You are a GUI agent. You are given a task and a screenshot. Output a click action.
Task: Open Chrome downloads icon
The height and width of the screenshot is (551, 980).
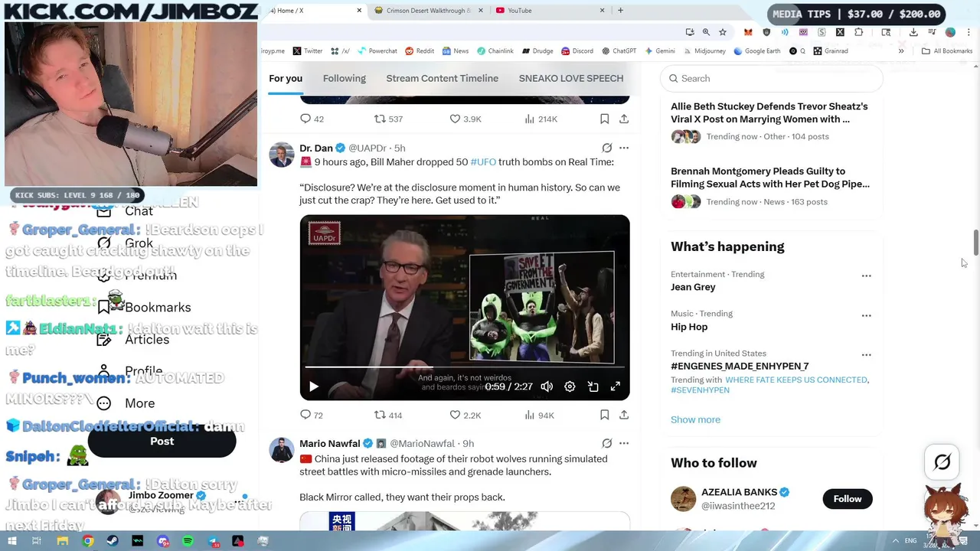(x=913, y=32)
